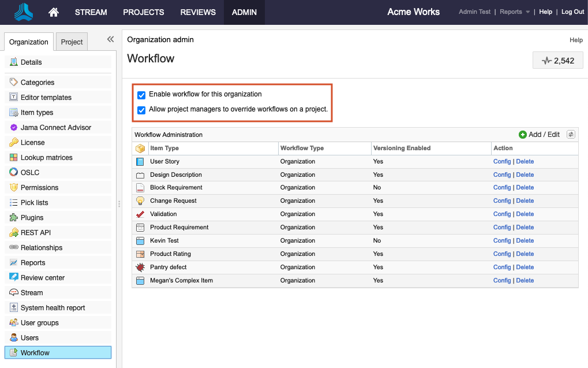
Task: Uncheck allow project managers to override workflows
Action: 141,110
